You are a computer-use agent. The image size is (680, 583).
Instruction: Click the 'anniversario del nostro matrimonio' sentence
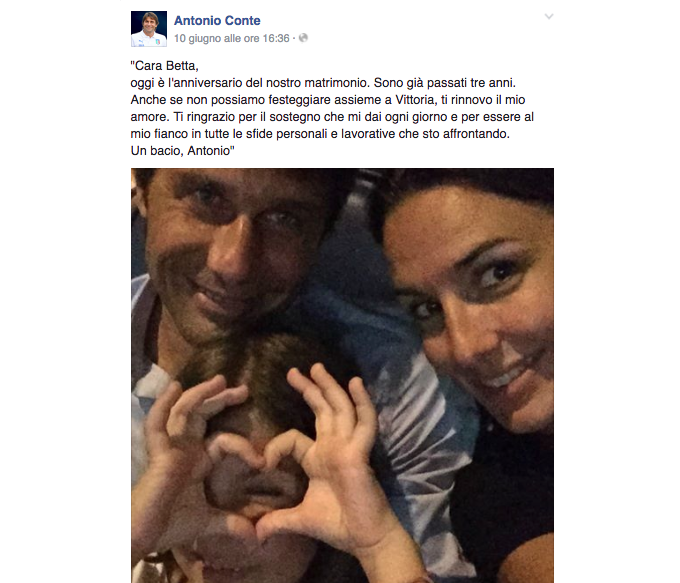[x=250, y=83]
